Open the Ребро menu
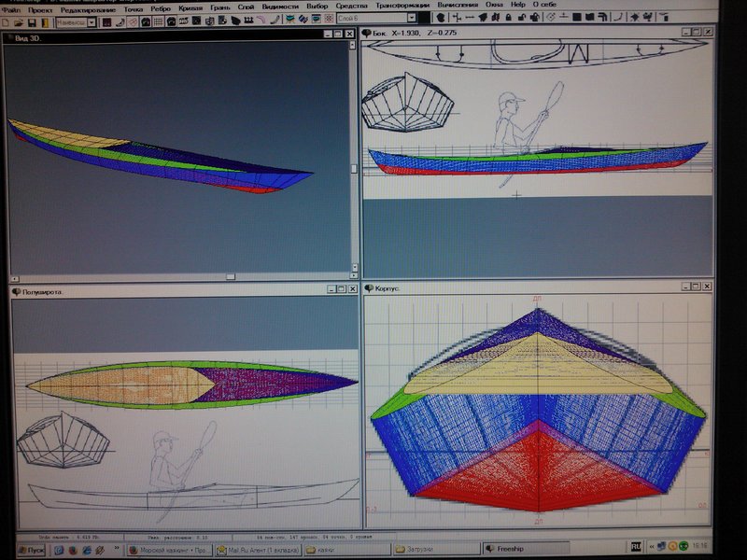This screenshot has width=747, height=560. 161,8
